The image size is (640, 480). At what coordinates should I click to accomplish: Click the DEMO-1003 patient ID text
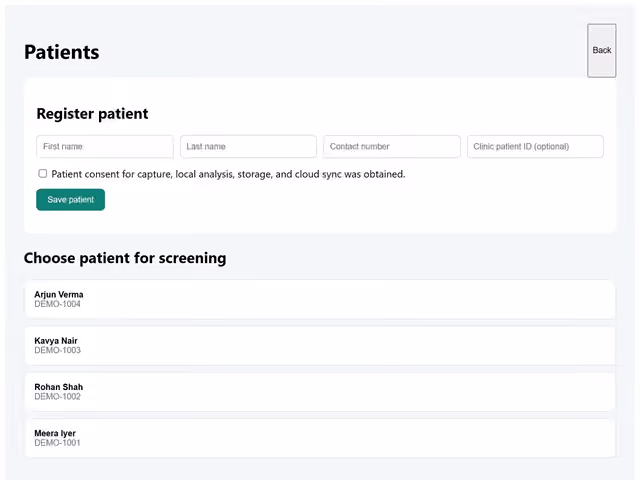click(x=58, y=350)
